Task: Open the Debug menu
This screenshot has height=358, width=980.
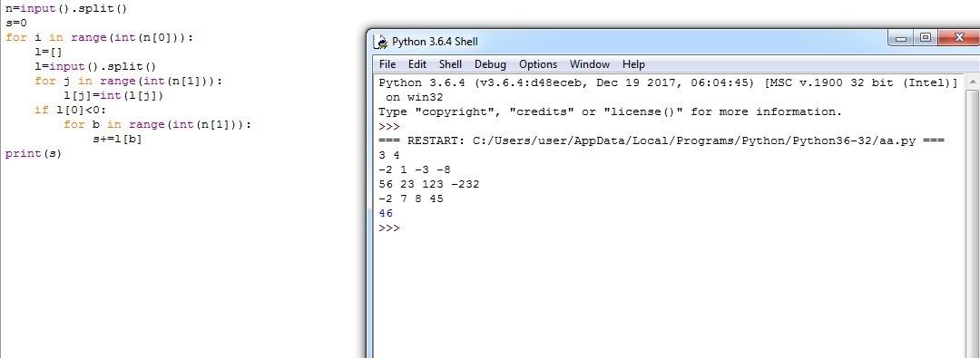Action: tap(490, 64)
